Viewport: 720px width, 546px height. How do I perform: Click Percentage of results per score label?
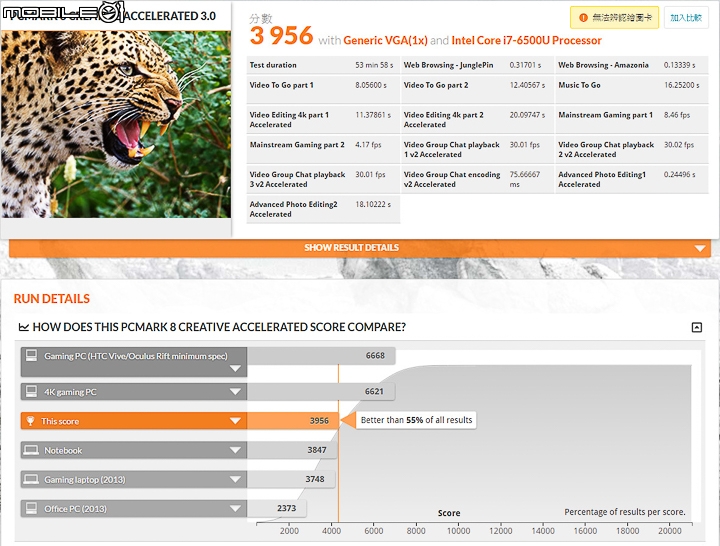[x=624, y=512]
